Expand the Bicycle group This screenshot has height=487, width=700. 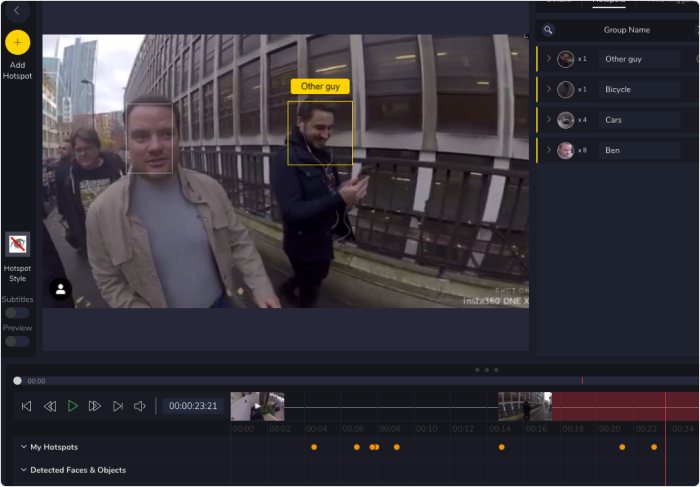[x=549, y=89]
